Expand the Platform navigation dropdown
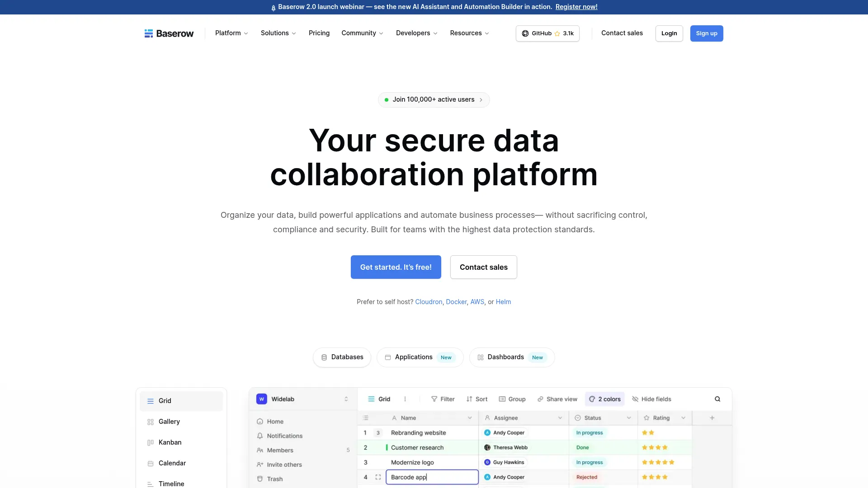The width and height of the screenshot is (868, 488). tap(231, 33)
